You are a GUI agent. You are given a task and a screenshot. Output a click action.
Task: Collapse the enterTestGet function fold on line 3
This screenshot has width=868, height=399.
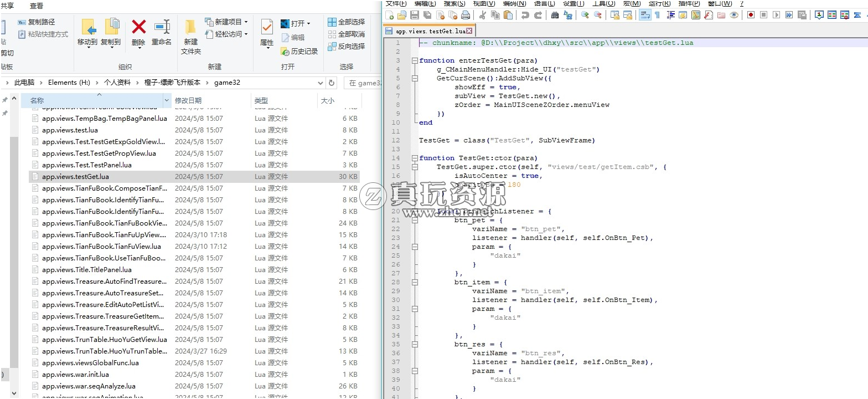(415, 60)
